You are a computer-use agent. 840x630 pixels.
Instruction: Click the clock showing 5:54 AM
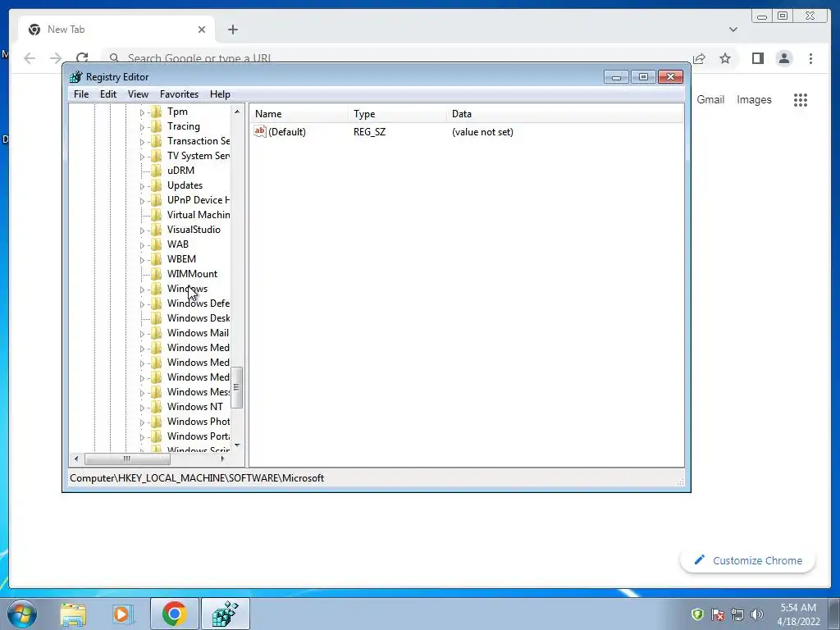pyautogui.click(x=798, y=608)
